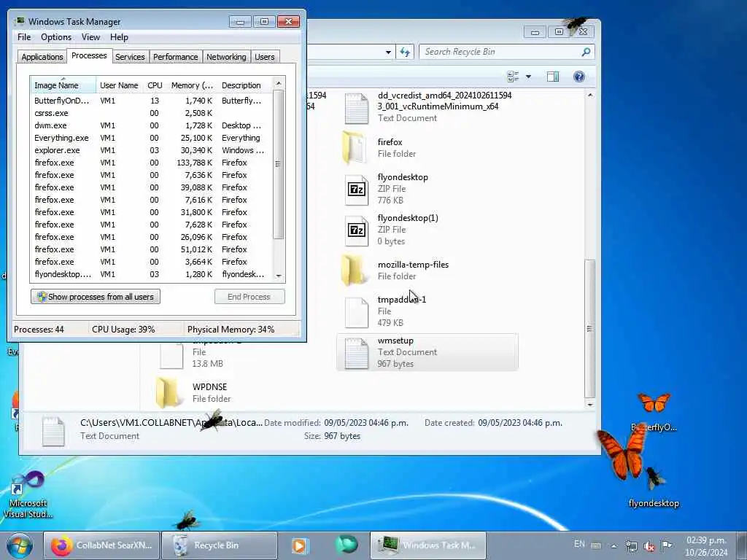The width and height of the screenshot is (747, 560).
Task: Click the EN language indicator
Action: pos(579,544)
